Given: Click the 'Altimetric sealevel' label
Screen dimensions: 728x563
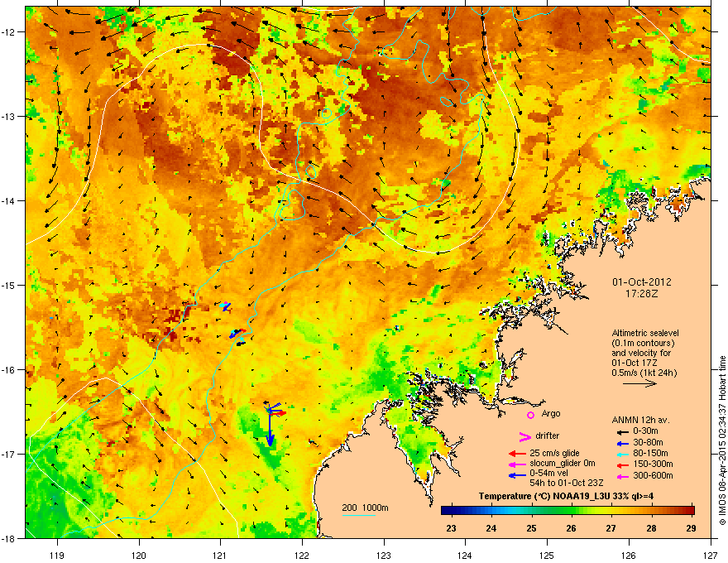Looking at the screenshot, I should pyautogui.click(x=645, y=333).
